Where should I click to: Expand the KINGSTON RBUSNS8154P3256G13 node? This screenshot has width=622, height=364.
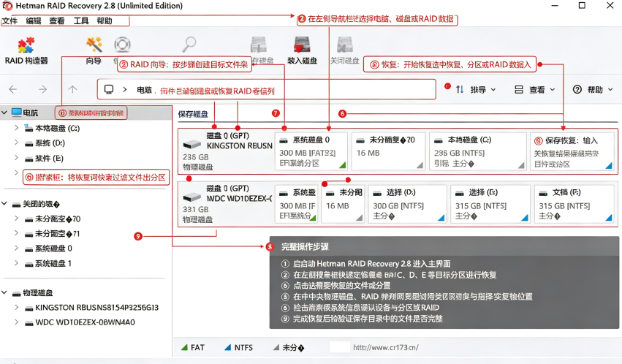click(16, 307)
